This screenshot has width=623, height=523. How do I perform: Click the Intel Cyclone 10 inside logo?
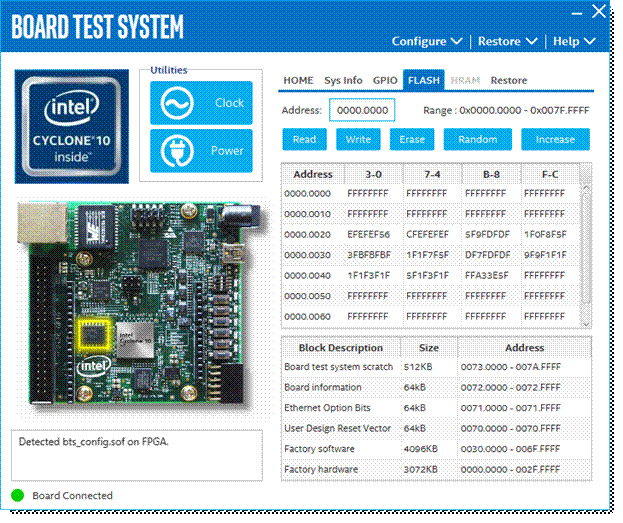(x=72, y=126)
